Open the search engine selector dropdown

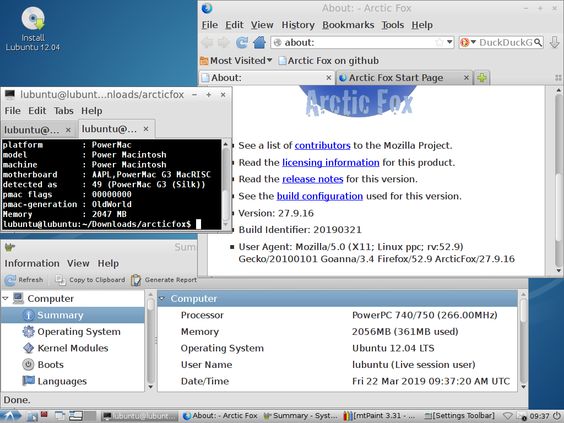468,42
